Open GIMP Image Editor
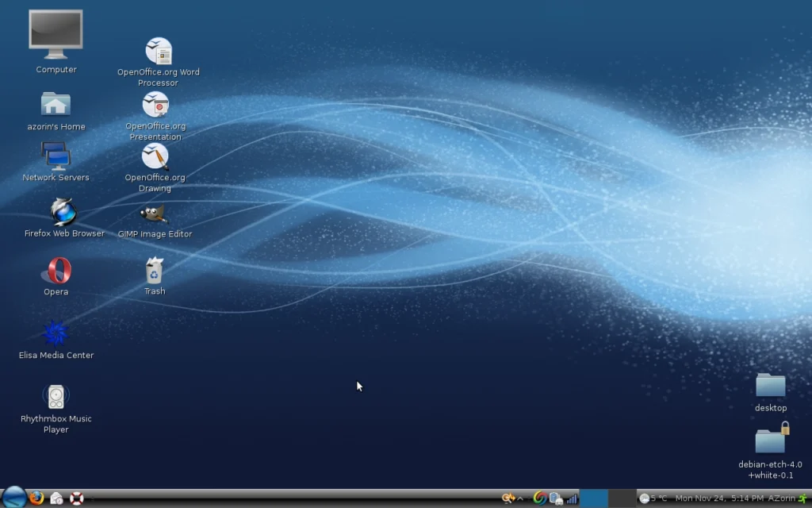The height and width of the screenshot is (508, 812). pos(154,214)
